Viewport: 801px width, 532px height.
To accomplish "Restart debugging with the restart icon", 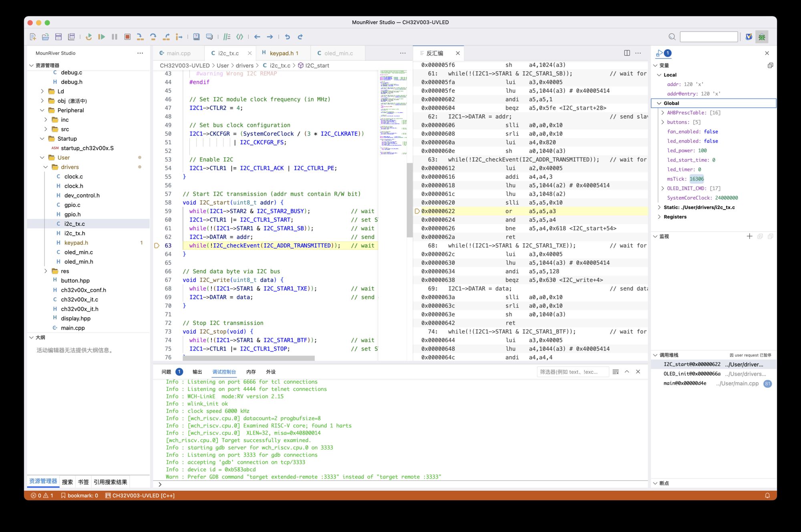I will (89, 37).
